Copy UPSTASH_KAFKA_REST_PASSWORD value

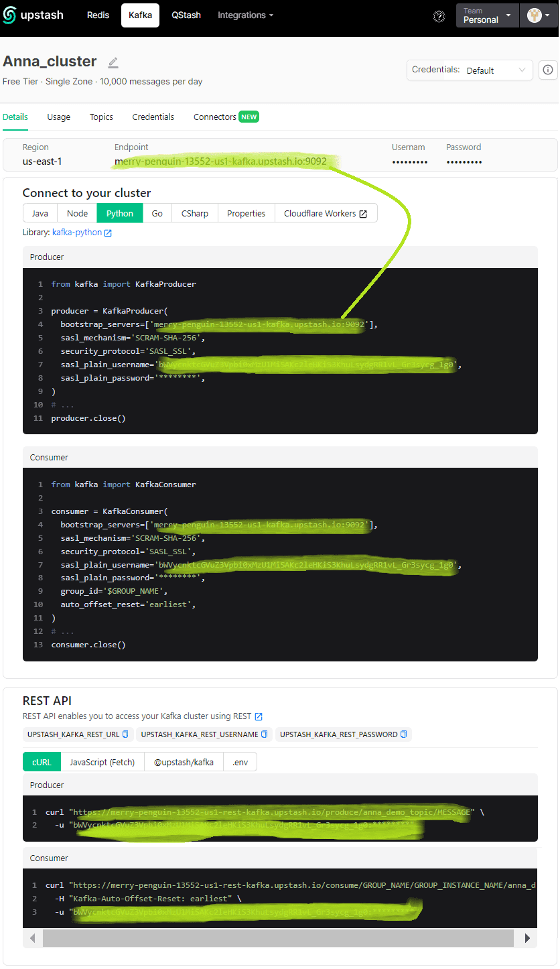pyautogui.click(x=404, y=734)
